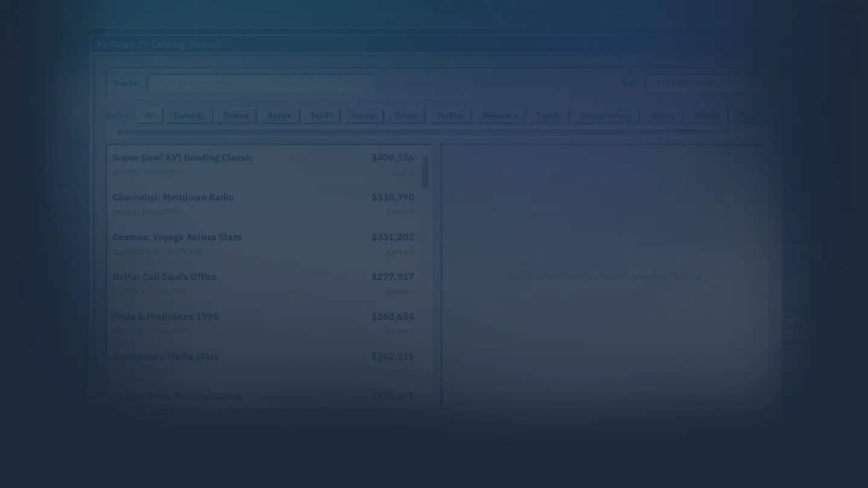Pick the Documentary genre filter
The height and width of the screenshot is (488, 868).
[x=606, y=115]
